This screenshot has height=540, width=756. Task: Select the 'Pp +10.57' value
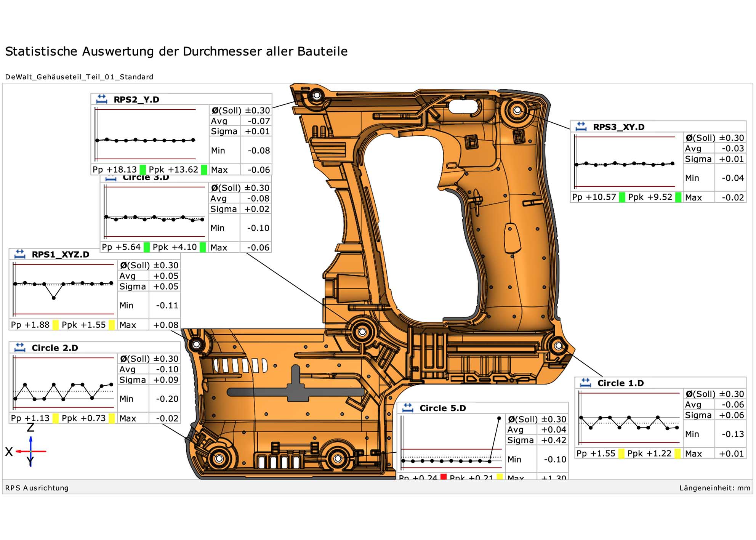coord(594,197)
